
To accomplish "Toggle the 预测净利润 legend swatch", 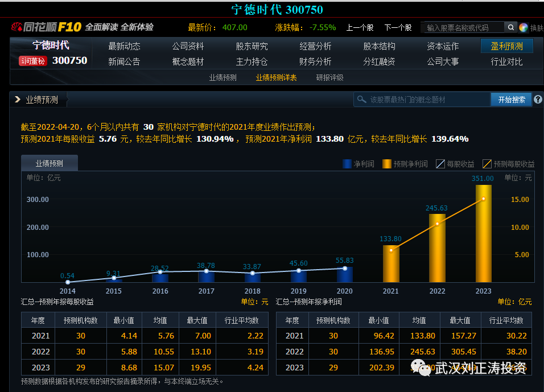I will [387, 164].
